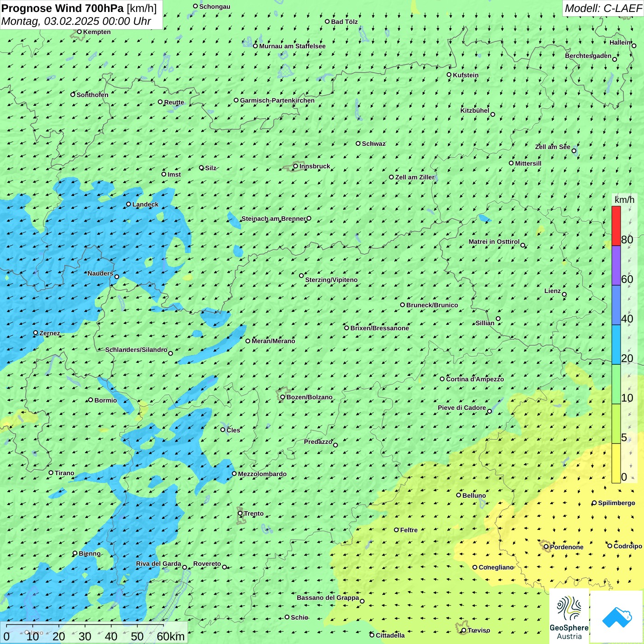Click the Zell am Ziller label
Image resolution: width=644 pixels, height=644 pixels.
[414, 177]
